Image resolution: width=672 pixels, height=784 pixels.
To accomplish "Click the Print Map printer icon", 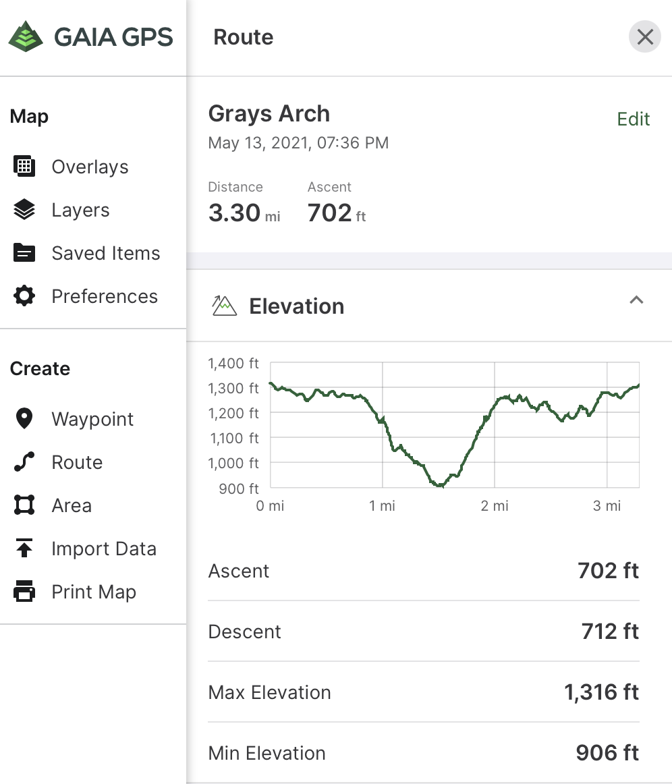I will pos(24,592).
